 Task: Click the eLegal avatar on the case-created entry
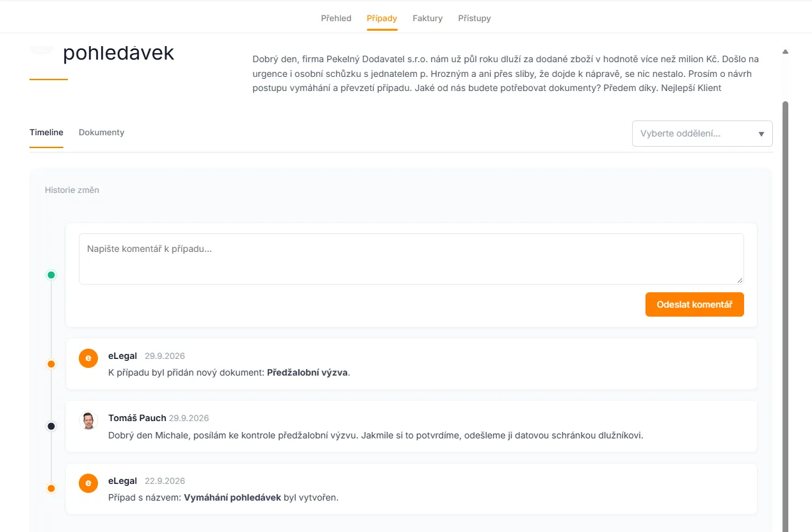(x=88, y=483)
